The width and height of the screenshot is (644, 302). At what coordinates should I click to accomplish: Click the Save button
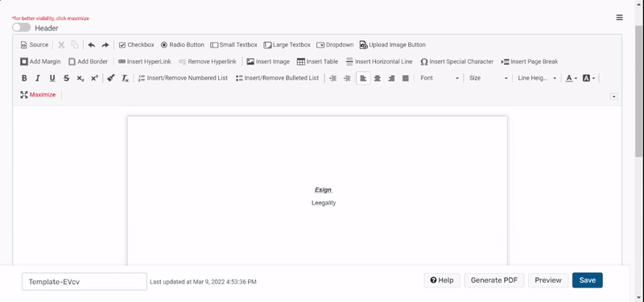[x=588, y=280]
